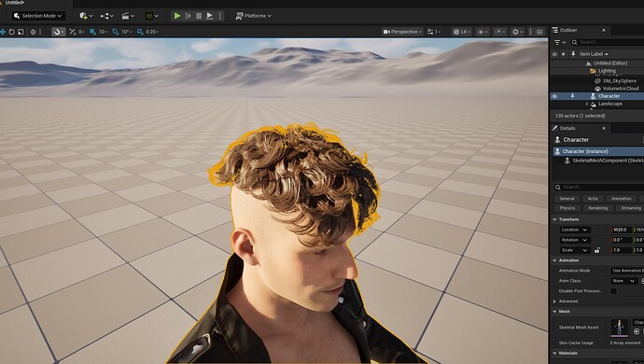Select the Rotate transform gizmo icon
The width and height of the screenshot is (644, 364).
coord(11,32)
